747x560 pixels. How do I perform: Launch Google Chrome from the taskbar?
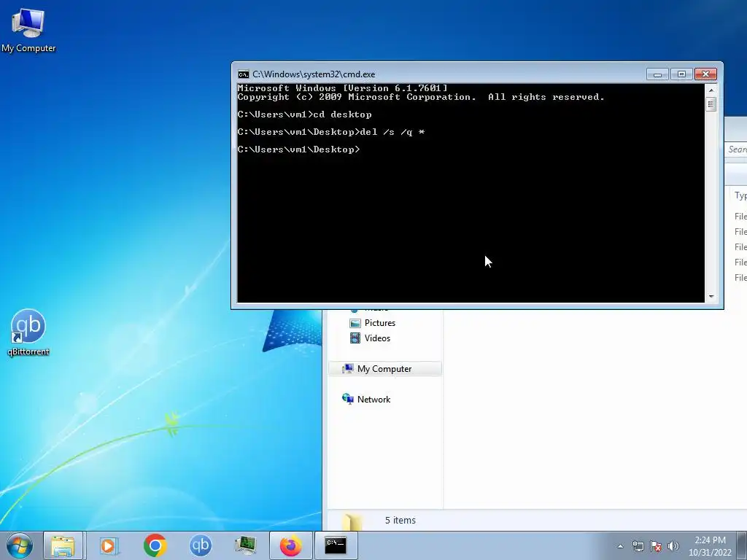[155, 545]
